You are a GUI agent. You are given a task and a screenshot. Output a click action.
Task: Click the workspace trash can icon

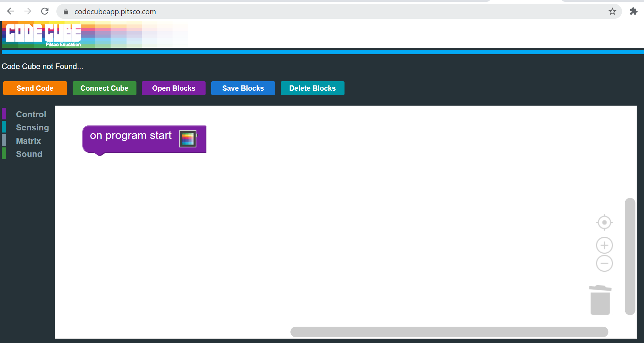(600, 300)
